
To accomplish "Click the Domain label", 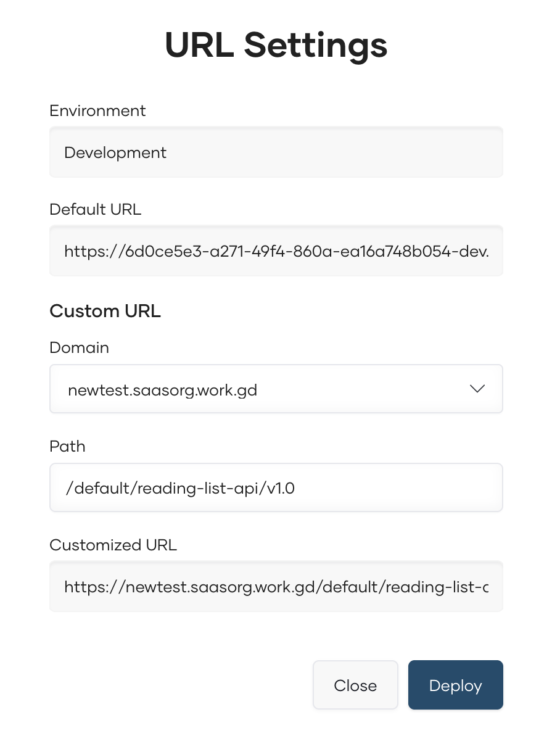I will 79,348.
